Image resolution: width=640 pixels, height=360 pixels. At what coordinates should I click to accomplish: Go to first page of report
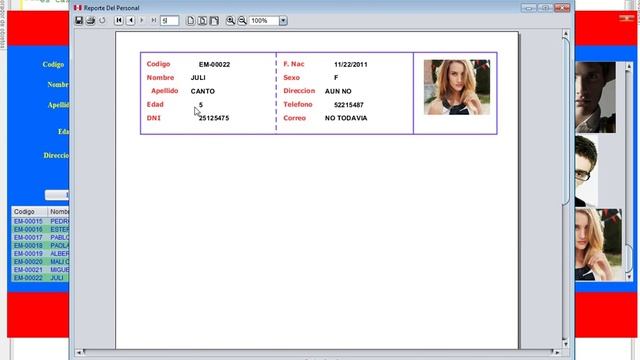[119, 20]
